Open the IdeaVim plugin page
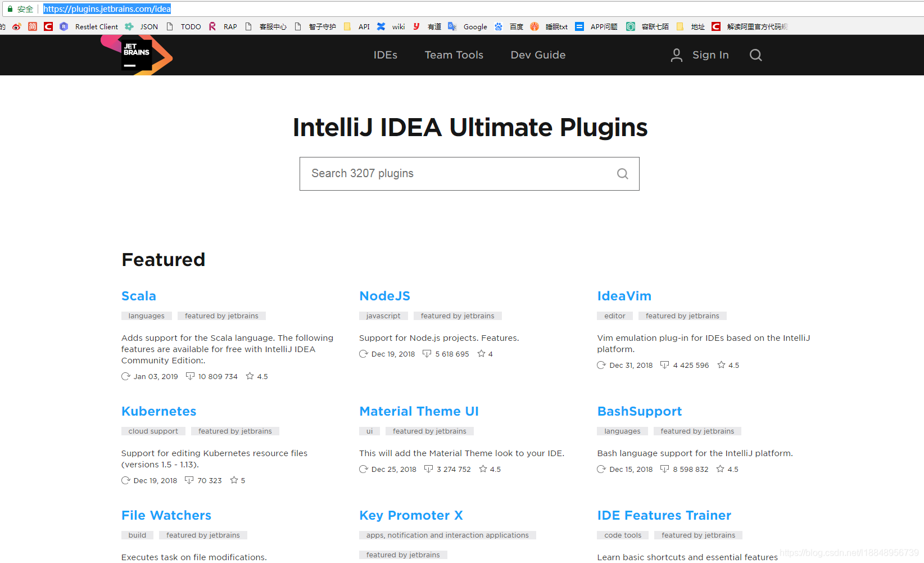The width and height of the screenshot is (924, 563). pyautogui.click(x=624, y=296)
